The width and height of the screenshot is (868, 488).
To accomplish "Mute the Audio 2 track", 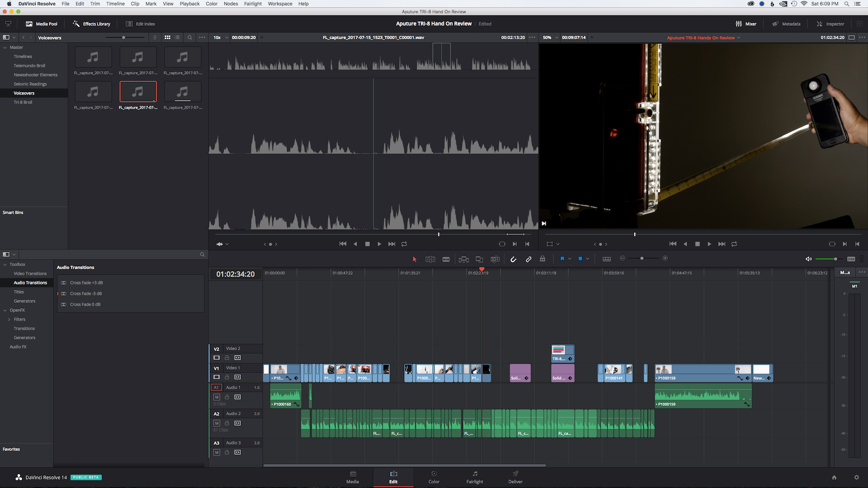I will point(217,423).
